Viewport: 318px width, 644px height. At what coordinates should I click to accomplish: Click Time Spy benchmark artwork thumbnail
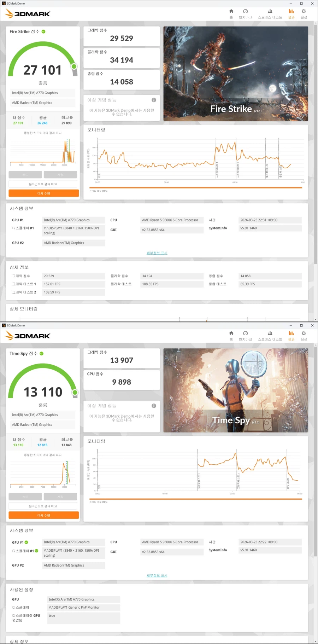[236, 390]
